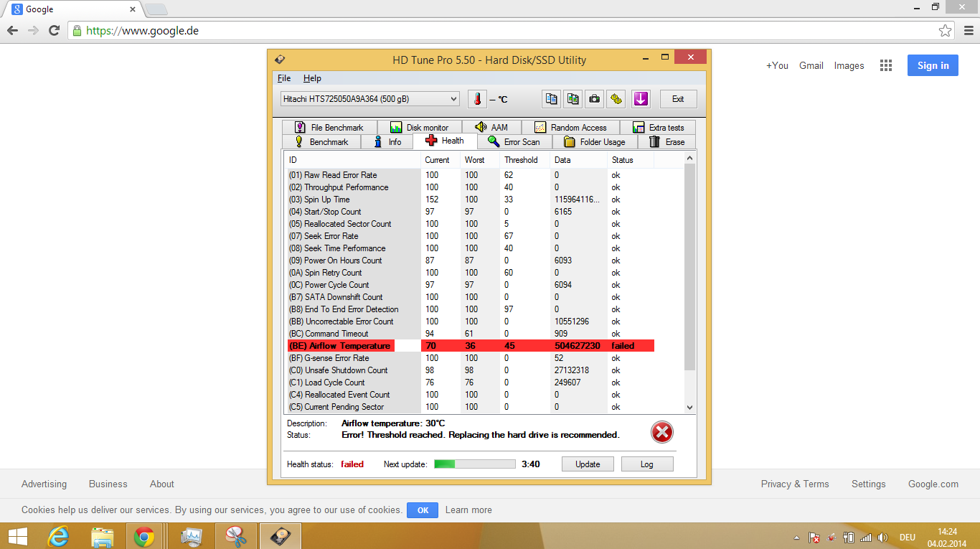Click DEU keyboard language indicator
The height and width of the screenshot is (549, 980).
[907, 538]
